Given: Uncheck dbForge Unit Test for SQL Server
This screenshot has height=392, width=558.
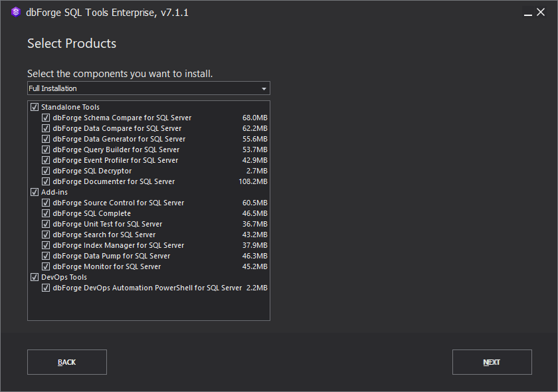Looking at the screenshot, I should [x=46, y=225].
